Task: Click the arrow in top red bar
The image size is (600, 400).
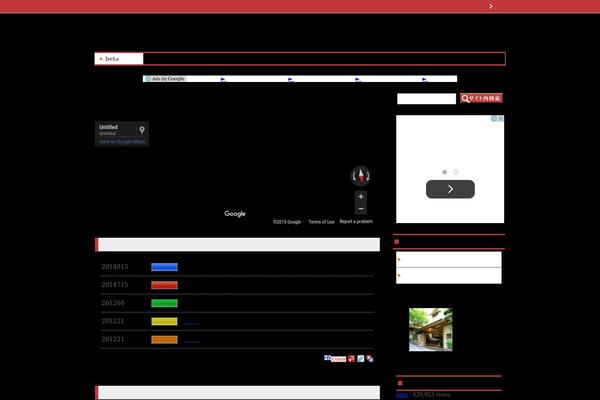Action: click(491, 6)
